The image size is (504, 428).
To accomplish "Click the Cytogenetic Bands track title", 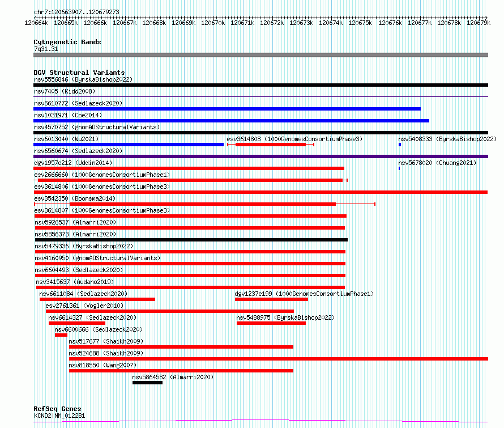I will [x=67, y=42].
